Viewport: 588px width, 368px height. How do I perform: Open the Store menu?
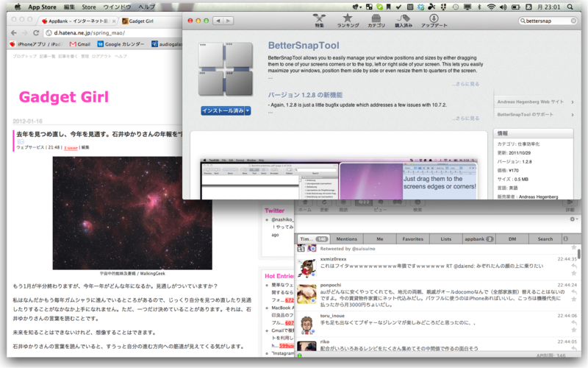coord(89,7)
